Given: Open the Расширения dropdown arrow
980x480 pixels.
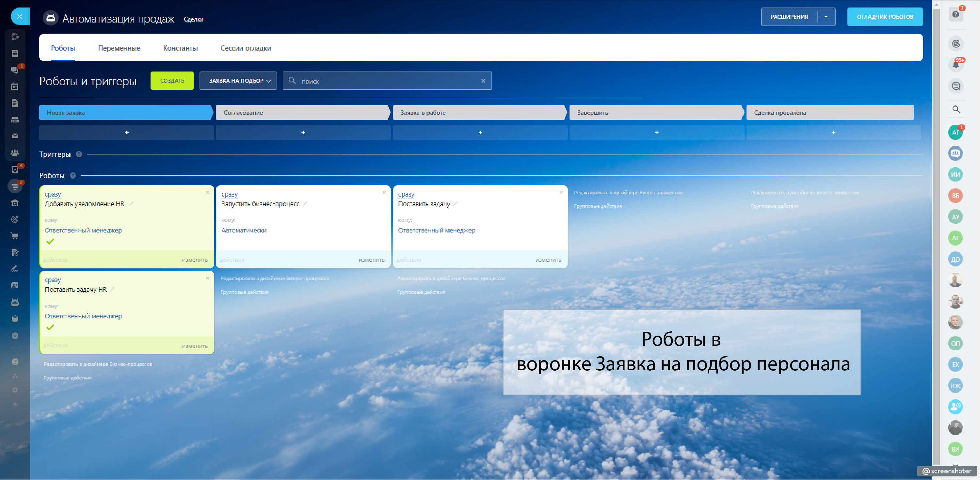Looking at the screenshot, I should (826, 17).
